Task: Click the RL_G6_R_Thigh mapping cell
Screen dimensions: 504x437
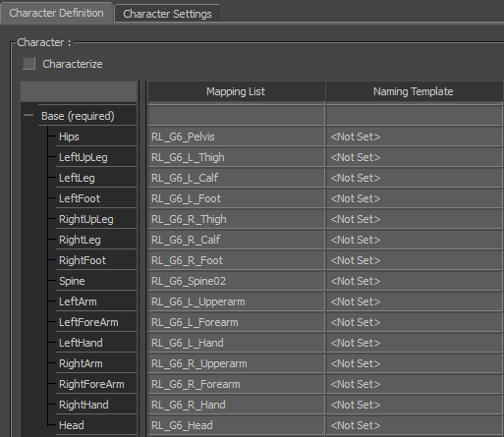Action: click(x=236, y=219)
